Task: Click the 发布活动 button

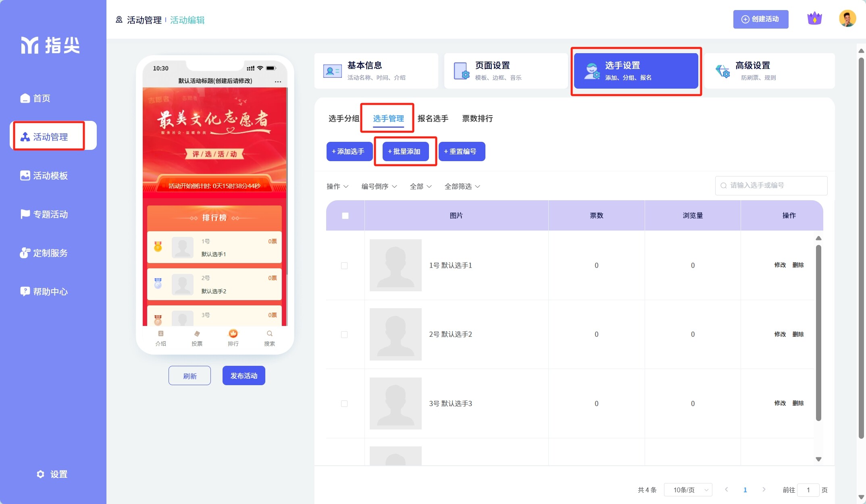Action: click(244, 375)
